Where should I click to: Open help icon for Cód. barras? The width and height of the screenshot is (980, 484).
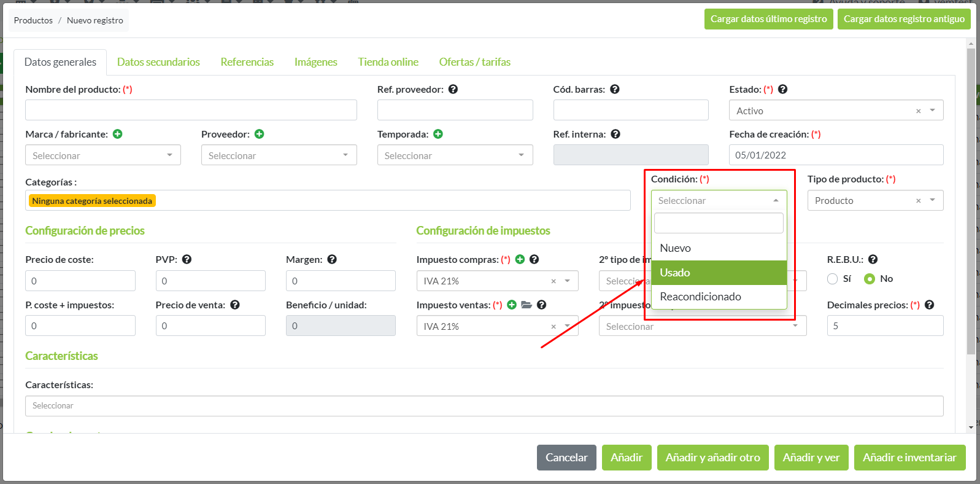coord(615,89)
